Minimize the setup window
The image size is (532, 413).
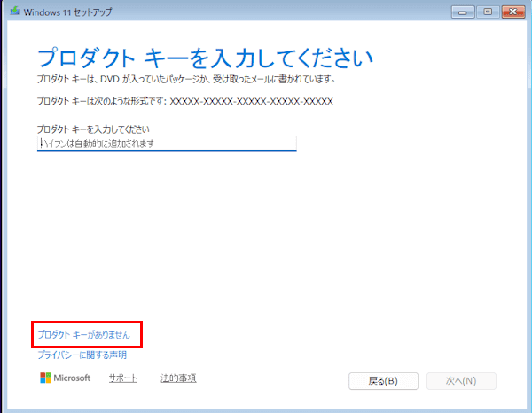pyautogui.click(x=463, y=12)
